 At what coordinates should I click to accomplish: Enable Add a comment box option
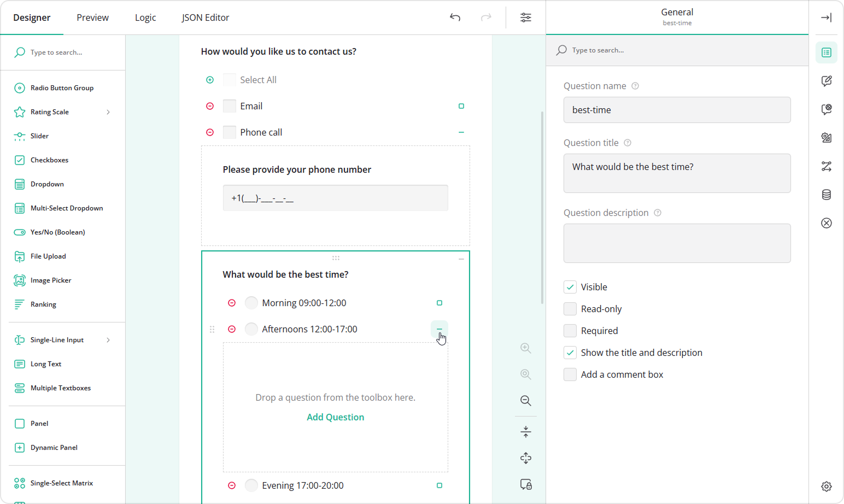click(x=570, y=374)
